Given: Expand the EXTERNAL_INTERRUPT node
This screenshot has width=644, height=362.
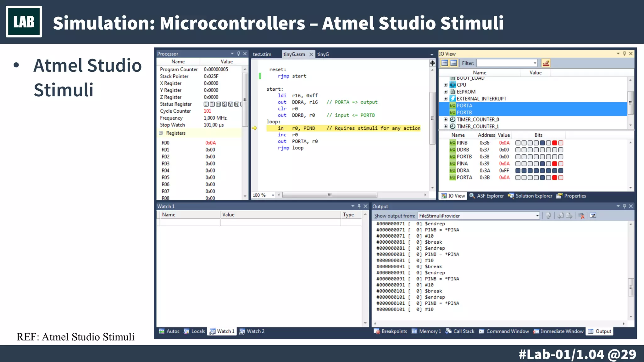Looking at the screenshot, I should 446,99.
